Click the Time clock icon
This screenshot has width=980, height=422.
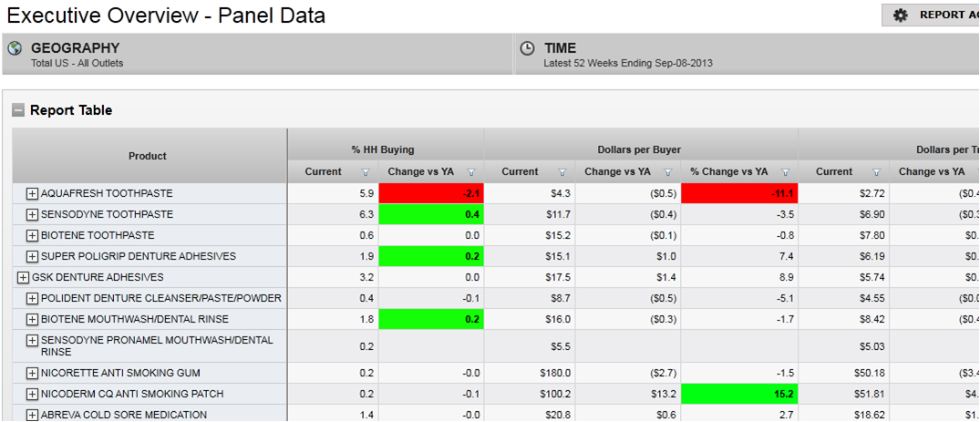coord(527,48)
